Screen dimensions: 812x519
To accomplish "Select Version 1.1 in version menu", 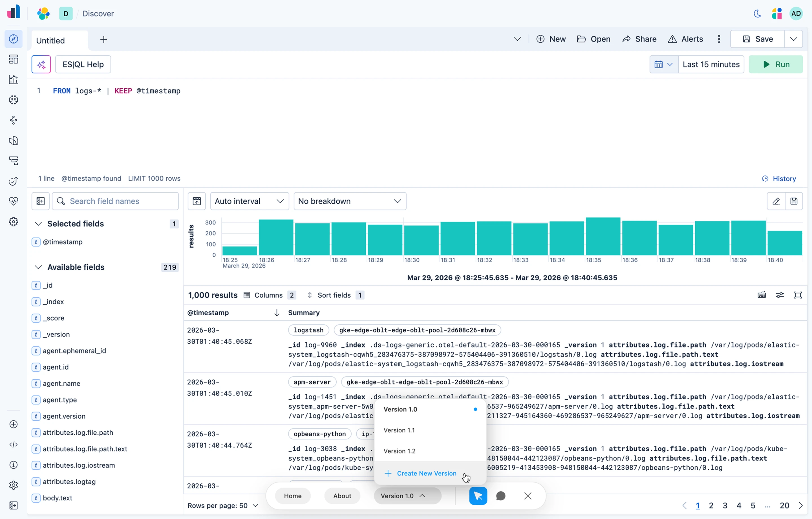I will (x=430, y=430).
